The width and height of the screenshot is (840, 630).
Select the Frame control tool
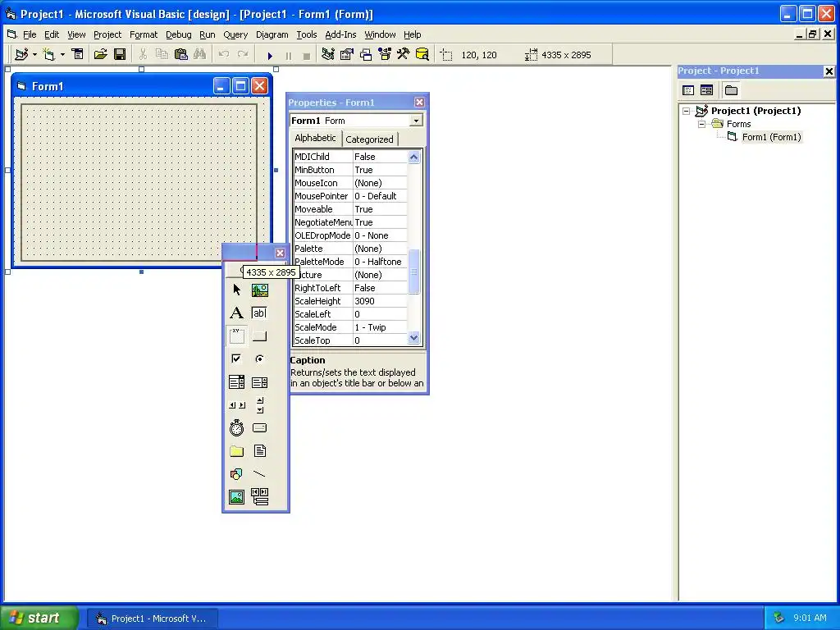coord(236,336)
